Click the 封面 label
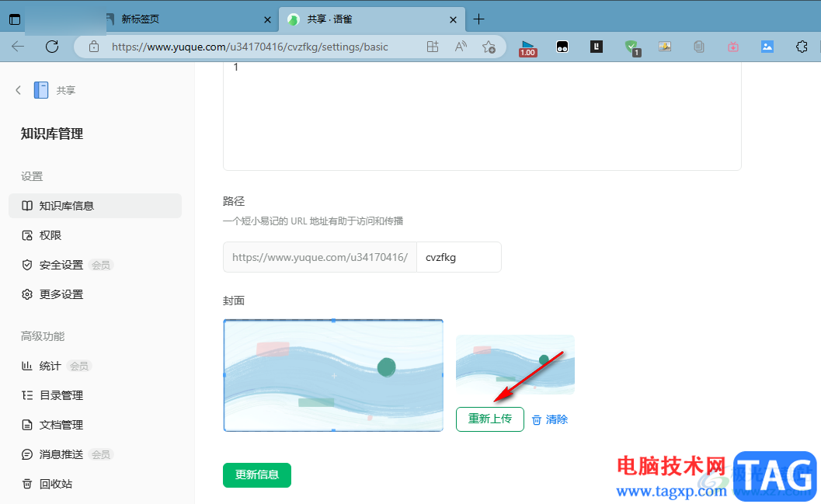The height and width of the screenshot is (504, 821). pyautogui.click(x=234, y=301)
